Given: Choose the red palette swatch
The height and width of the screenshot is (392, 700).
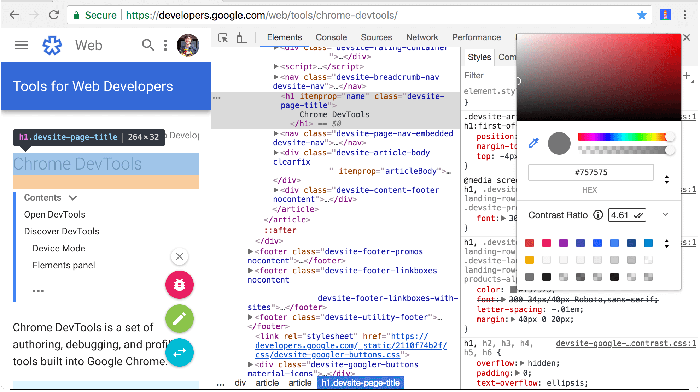Looking at the screenshot, I should (x=529, y=243).
